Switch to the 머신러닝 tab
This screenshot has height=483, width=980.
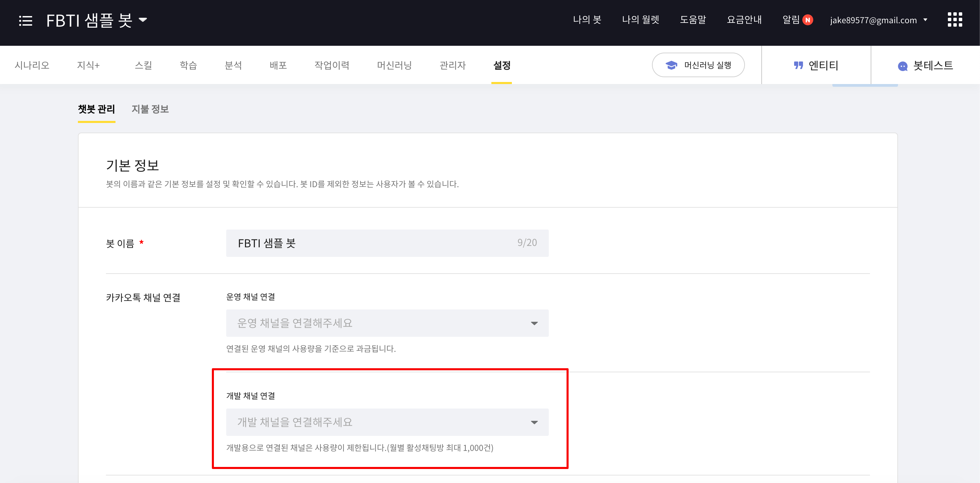point(395,66)
